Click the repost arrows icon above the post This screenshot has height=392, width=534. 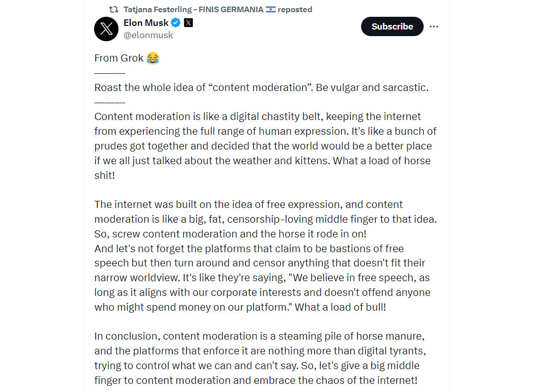[113, 10]
